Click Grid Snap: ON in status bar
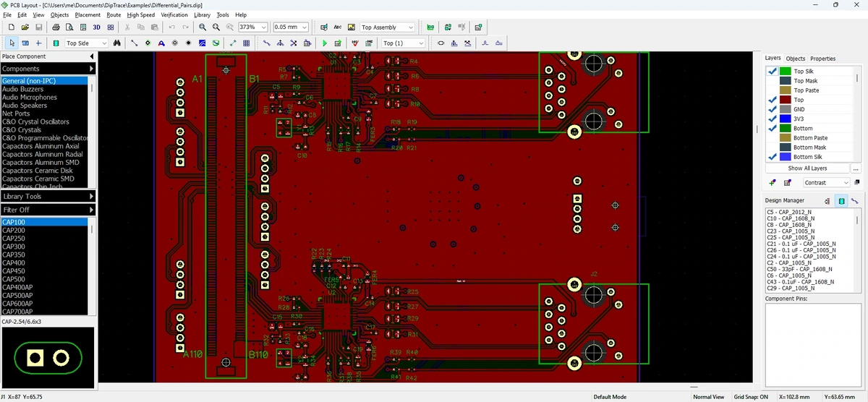868x402 pixels. (x=750, y=397)
